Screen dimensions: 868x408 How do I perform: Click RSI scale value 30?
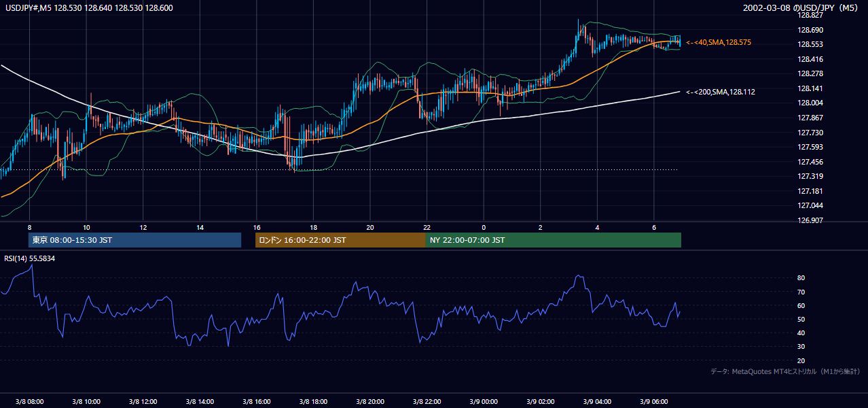(x=801, y=347)
